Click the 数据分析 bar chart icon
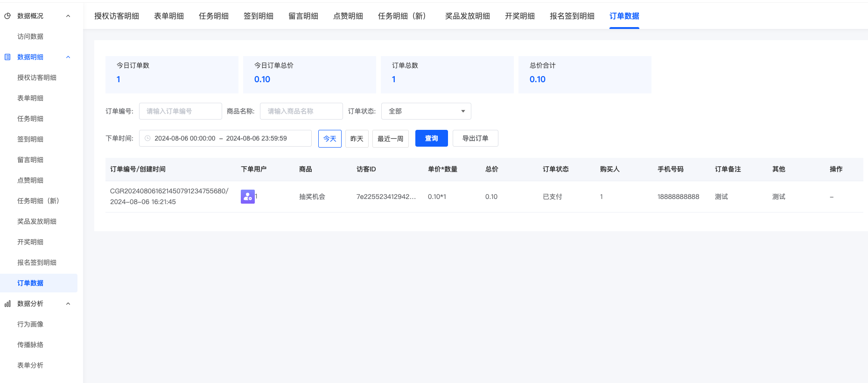The height and width of the screenshot is (383, 868). click(7, 304)
